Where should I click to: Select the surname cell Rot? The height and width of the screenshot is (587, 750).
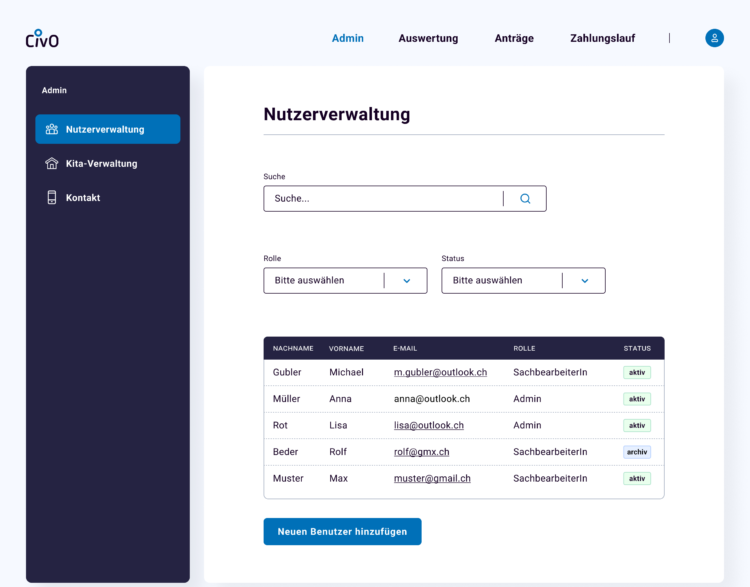280,425
